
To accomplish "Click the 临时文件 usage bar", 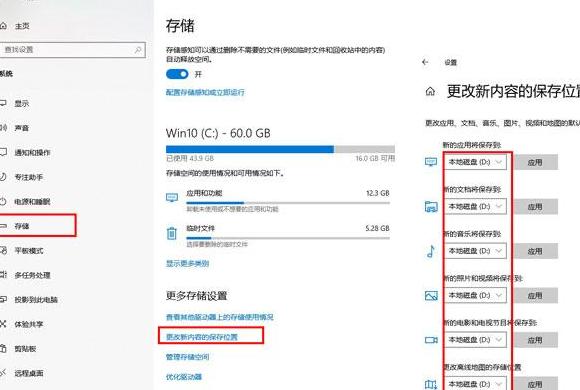I will click(288, 238).
